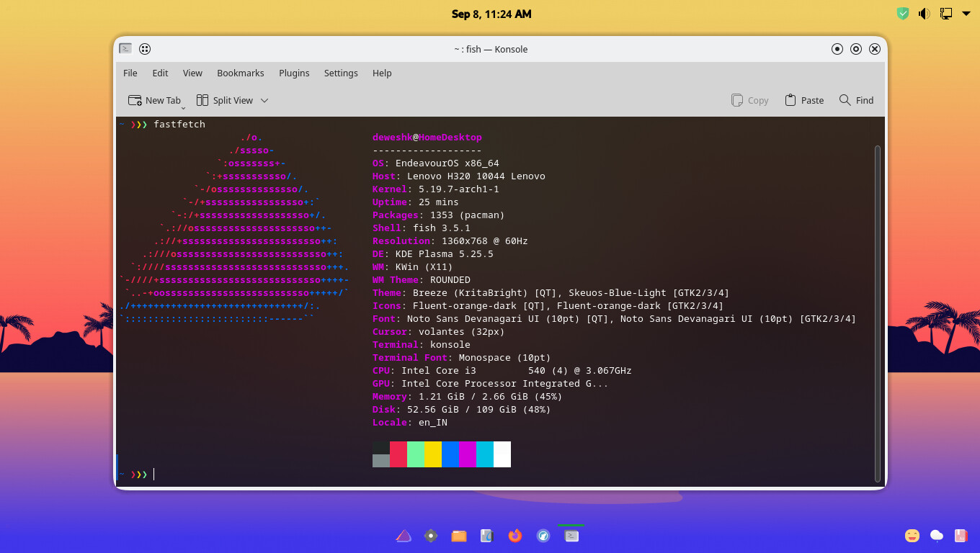Click the clock showing Sep 8, 11:24 AM
The image size is (980, 553).
point(491,14)
